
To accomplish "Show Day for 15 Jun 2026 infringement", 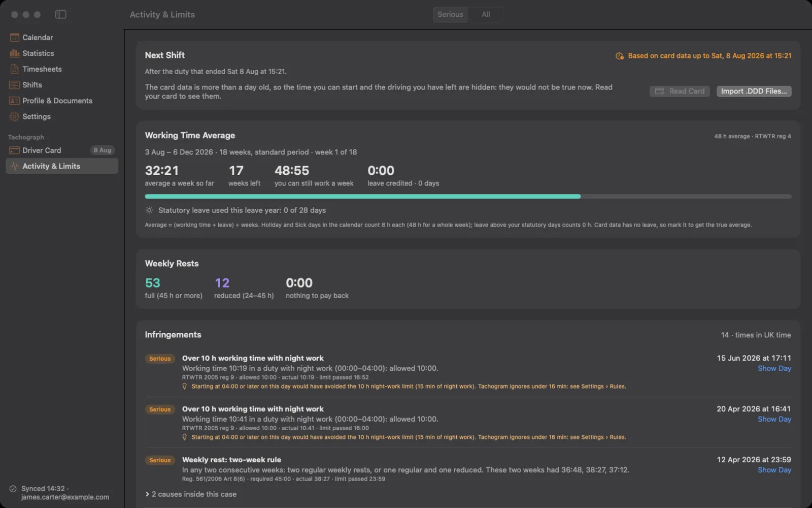I will point(774,368).
